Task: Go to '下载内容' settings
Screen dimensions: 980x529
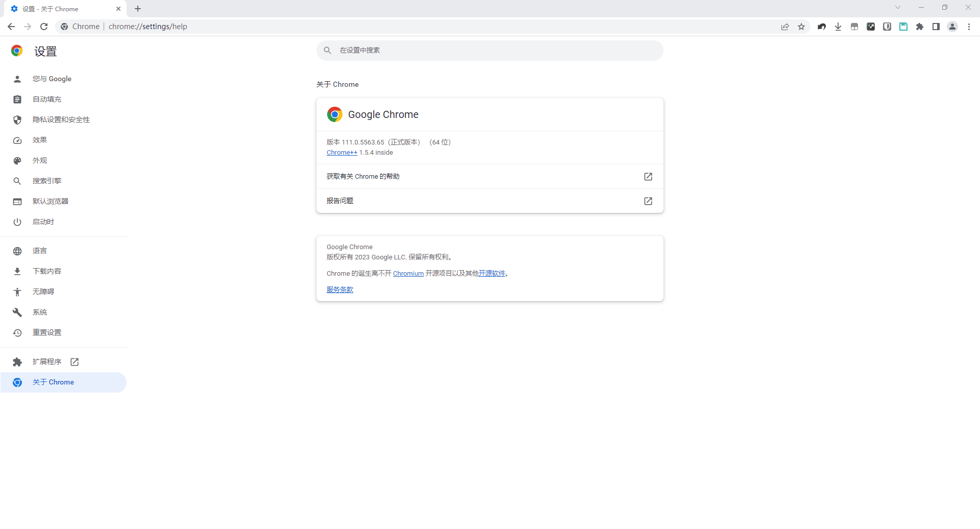Action: click(x=64, y=271)
